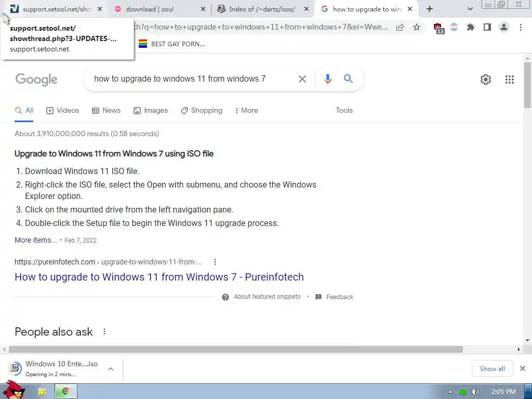Click the horizontal scrollbar thumb

point(236,349)
